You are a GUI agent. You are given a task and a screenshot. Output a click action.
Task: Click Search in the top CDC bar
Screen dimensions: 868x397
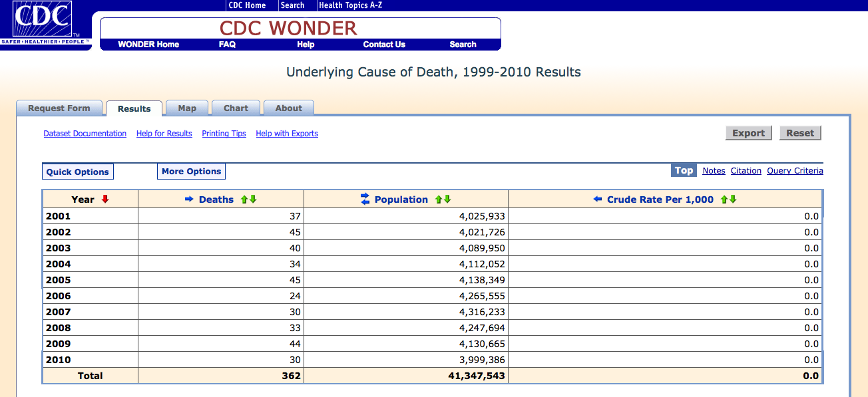coord(292,5)
